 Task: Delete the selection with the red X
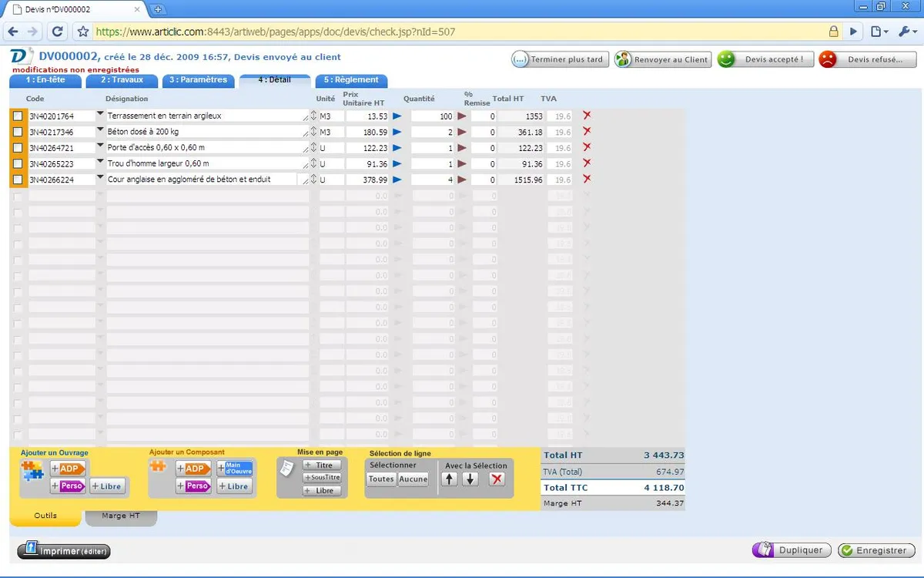pyautogui.click(x=497, y=479)
